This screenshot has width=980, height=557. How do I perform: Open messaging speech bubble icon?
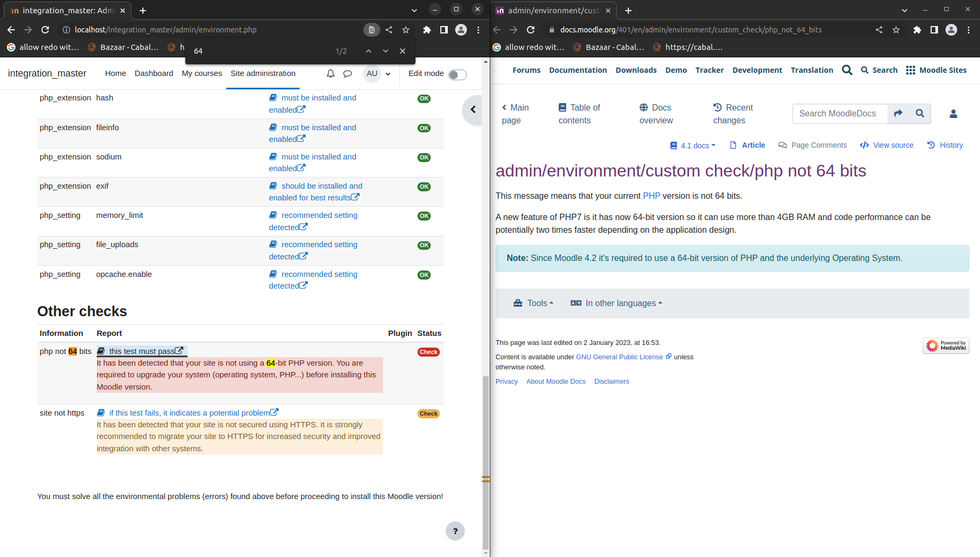(x=347, y=74)
